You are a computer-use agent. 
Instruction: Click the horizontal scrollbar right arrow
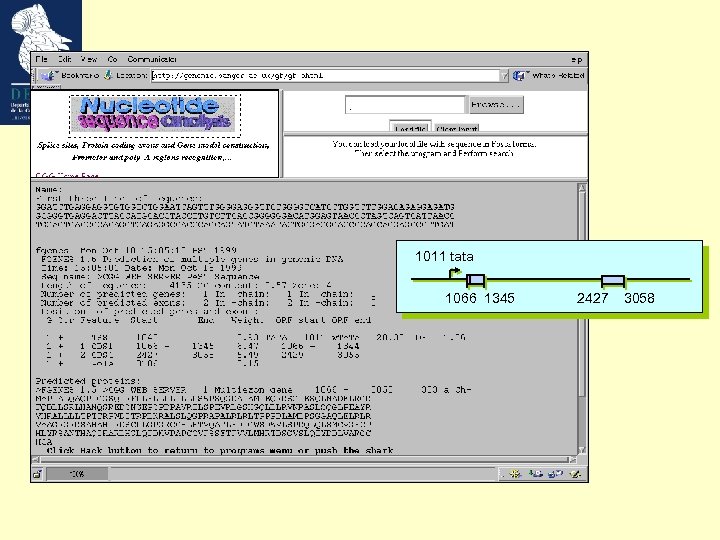click(572, 459)
